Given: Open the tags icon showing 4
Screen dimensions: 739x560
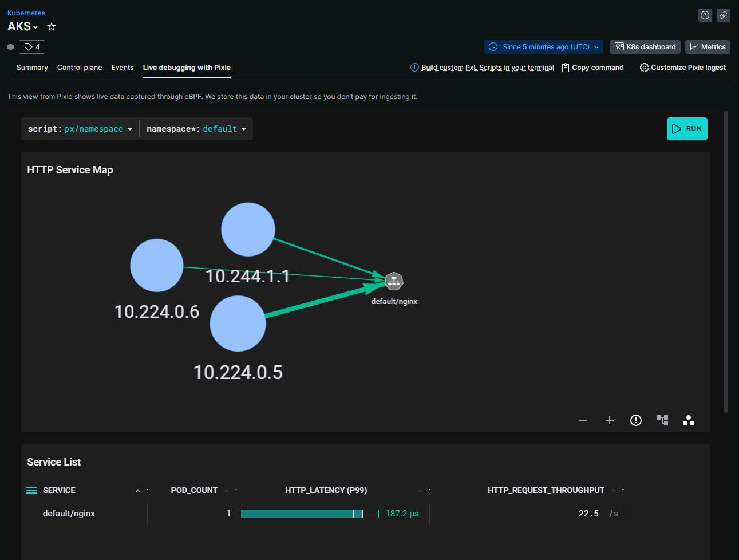Looking at the screenshot, I should [32, 47].
